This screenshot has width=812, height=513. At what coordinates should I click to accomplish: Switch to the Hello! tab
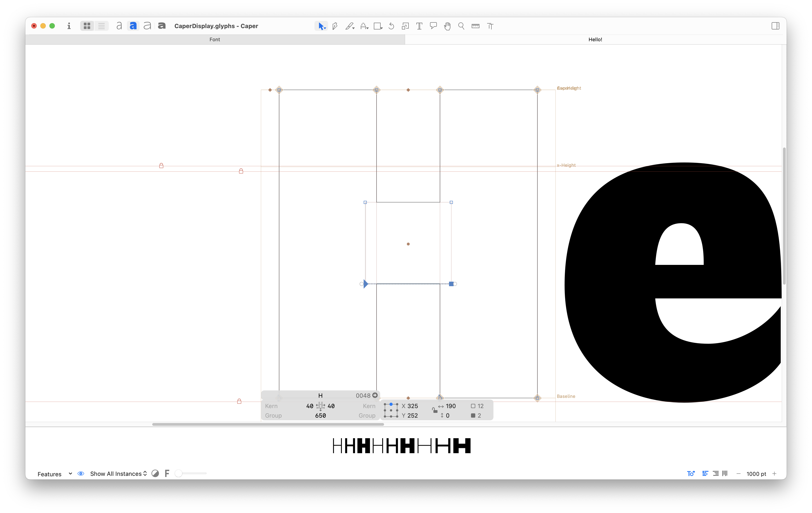pos(595,39)
